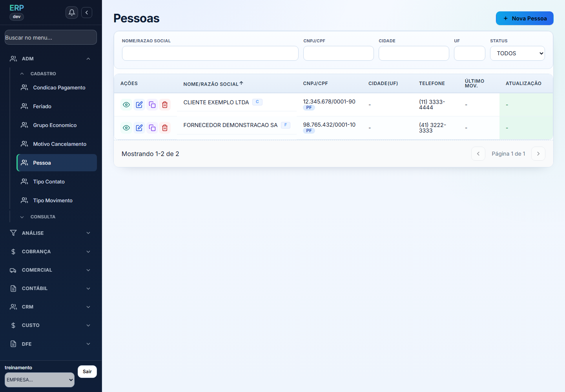Duplicate the FORNECEDOR DEMONSTRACAO SA record
Image resolution: width=565 pixels, height=392 pixels.
152,128
